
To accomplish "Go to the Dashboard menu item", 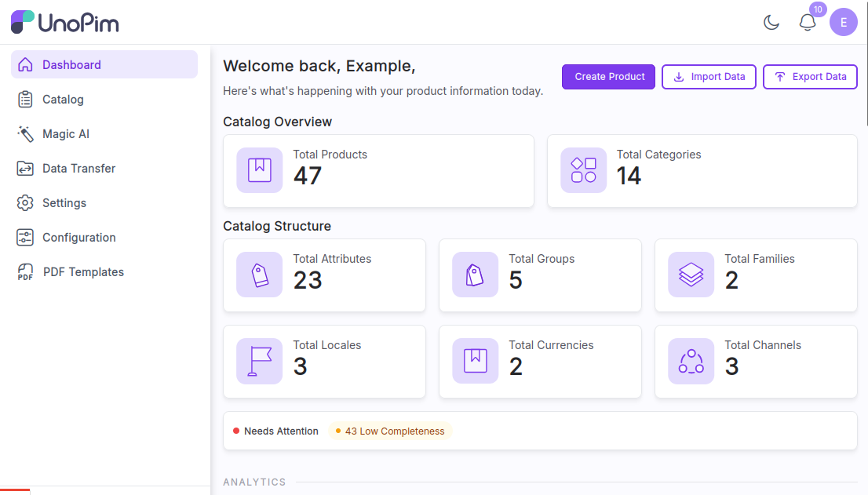I will click(104, 64).
